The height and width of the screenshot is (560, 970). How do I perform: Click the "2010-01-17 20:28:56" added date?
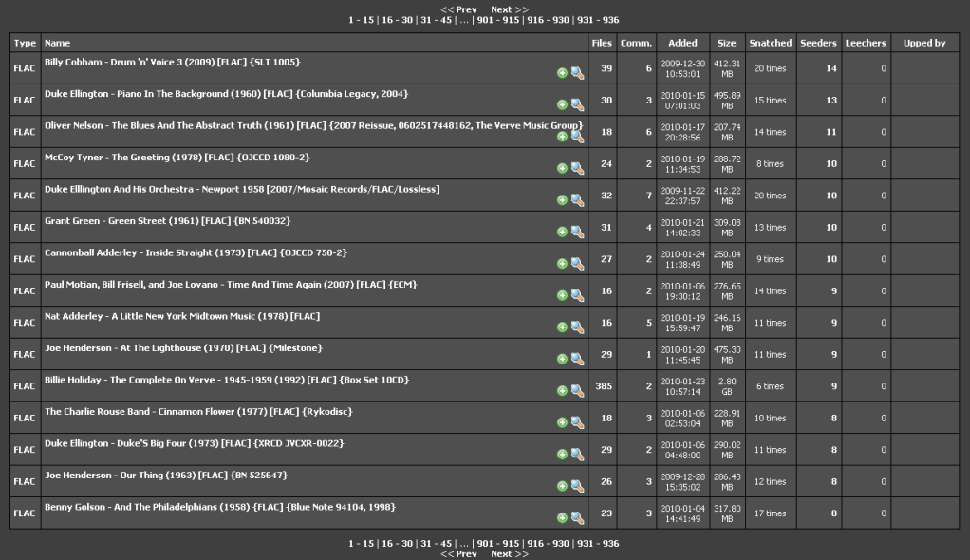tap(683, 133)
